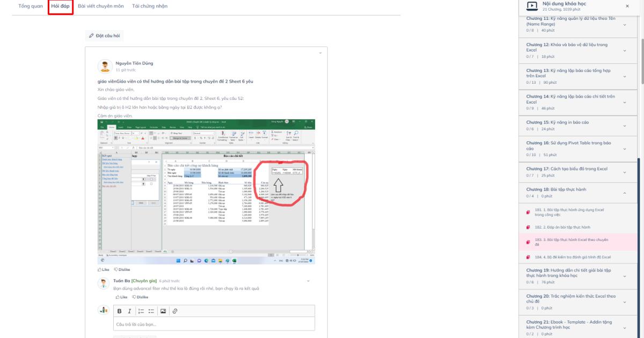644x338 pixels.
Task: Click the name Nguyễn Tiến Dũng
Action: click(134, 63)
